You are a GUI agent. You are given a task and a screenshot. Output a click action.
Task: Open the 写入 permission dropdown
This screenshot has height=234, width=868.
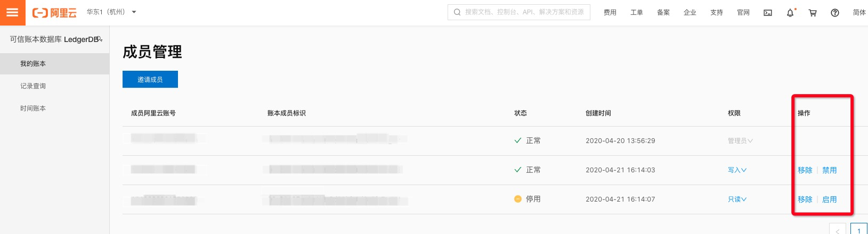pyautogui.click(x=737, y=170)
